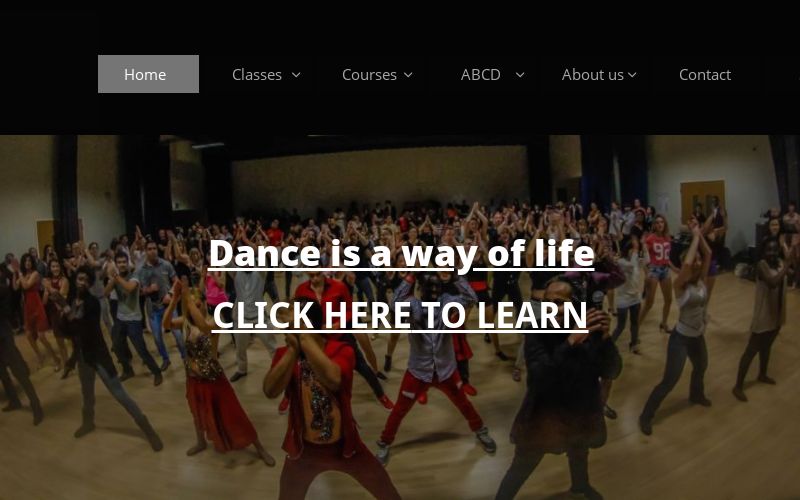Follow the CLICK HERE TO LEARN link
The height and width of the screenshot is (500, 800).
[x=400, y=315]
